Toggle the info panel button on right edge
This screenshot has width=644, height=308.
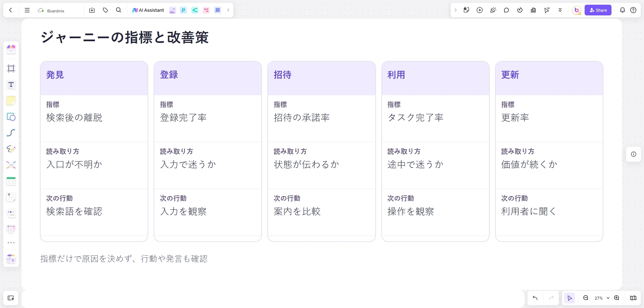[x=634, y=154]
